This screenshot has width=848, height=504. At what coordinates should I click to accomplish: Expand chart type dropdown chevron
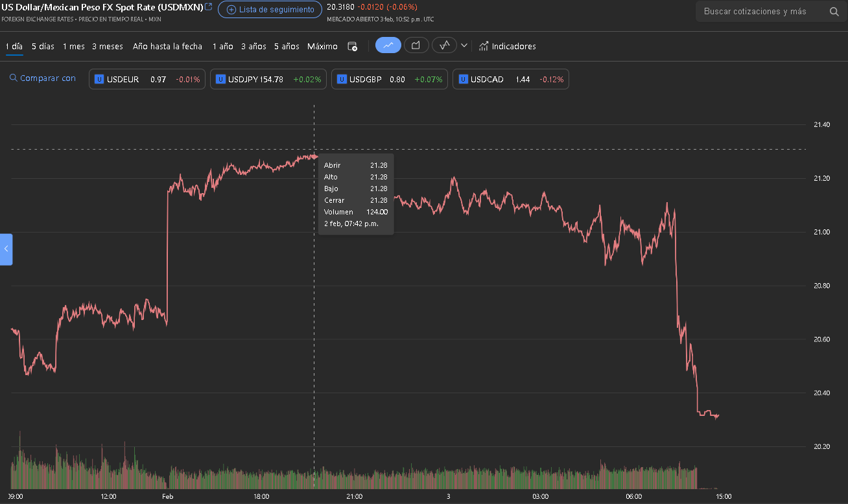[464, 45]
